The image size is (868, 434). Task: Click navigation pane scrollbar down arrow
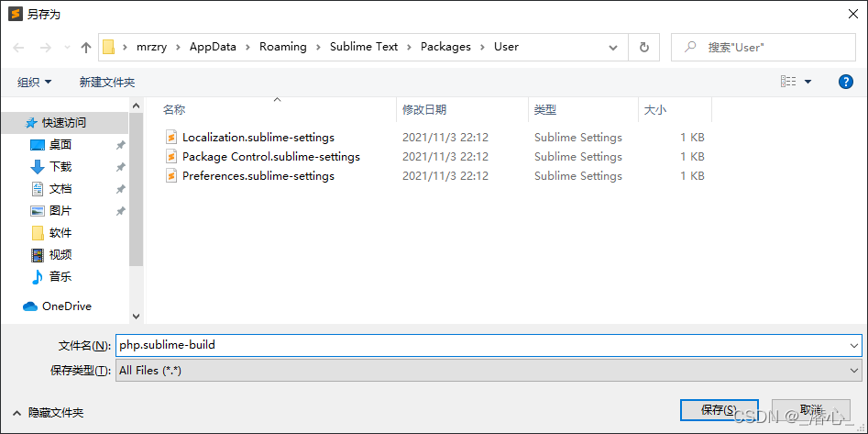[137, 317]
